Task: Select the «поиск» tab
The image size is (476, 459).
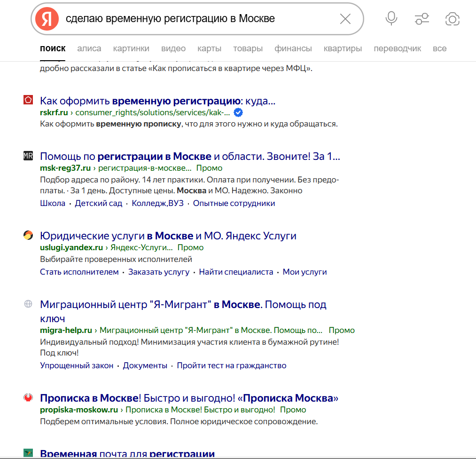Action: click(x=53, y=48)
